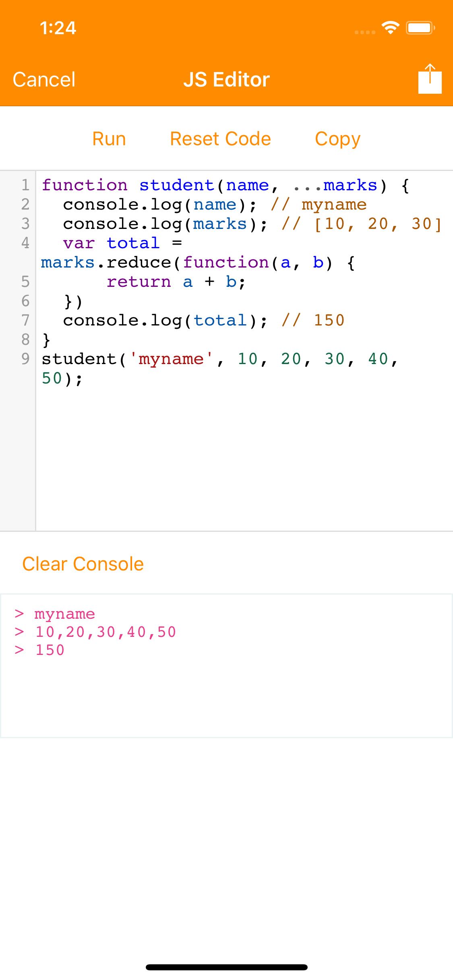Tap the home indicator bar
This screenshot has width=453, height=980.
click(x=227, y=967)
